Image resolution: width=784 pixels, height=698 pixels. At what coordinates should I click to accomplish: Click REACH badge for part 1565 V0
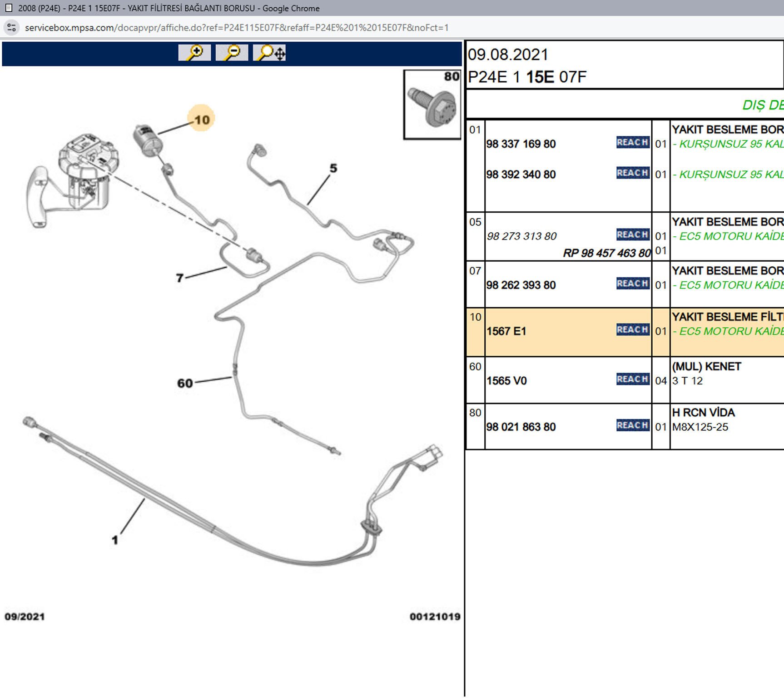coord(632,379)
